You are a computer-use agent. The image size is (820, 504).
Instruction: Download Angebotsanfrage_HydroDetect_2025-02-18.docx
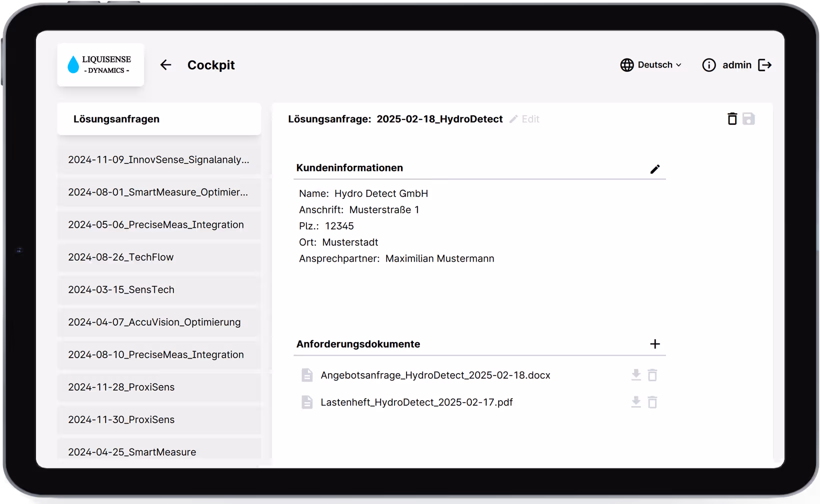[x=635, y=375]
